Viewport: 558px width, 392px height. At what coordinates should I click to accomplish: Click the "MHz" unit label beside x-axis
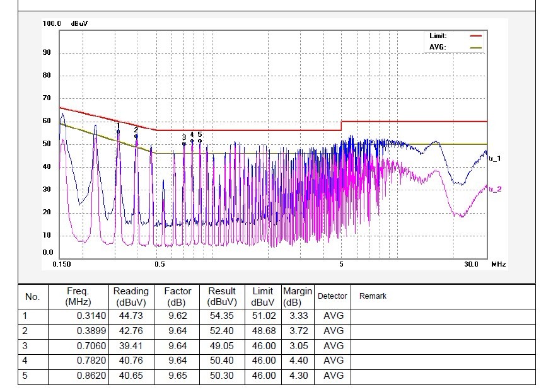(x=499, y=264)
